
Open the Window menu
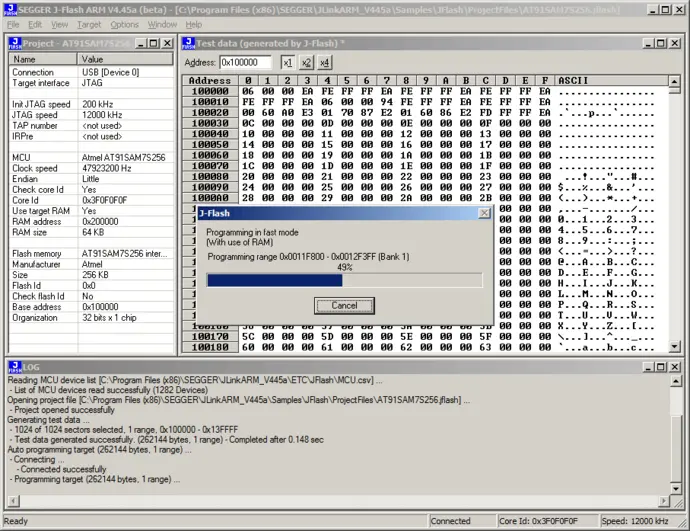(162, 24)
